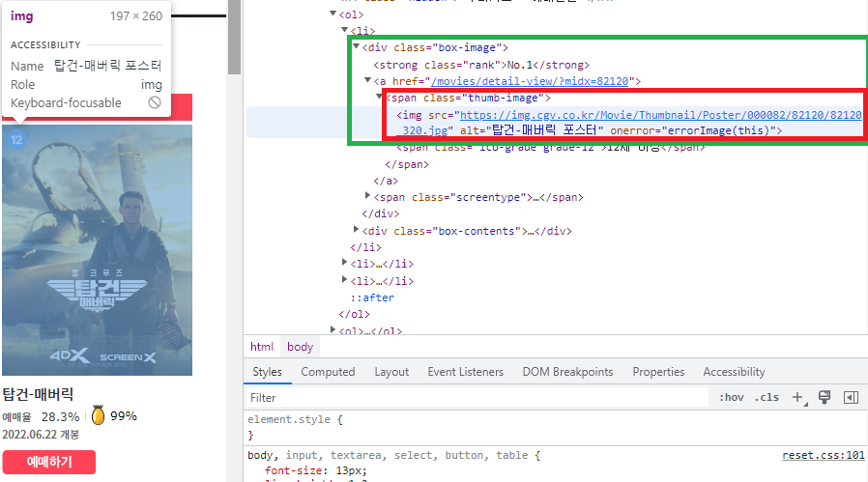
Task: Switch to Event Listeners tab
Action: click(x=466, y=372)
